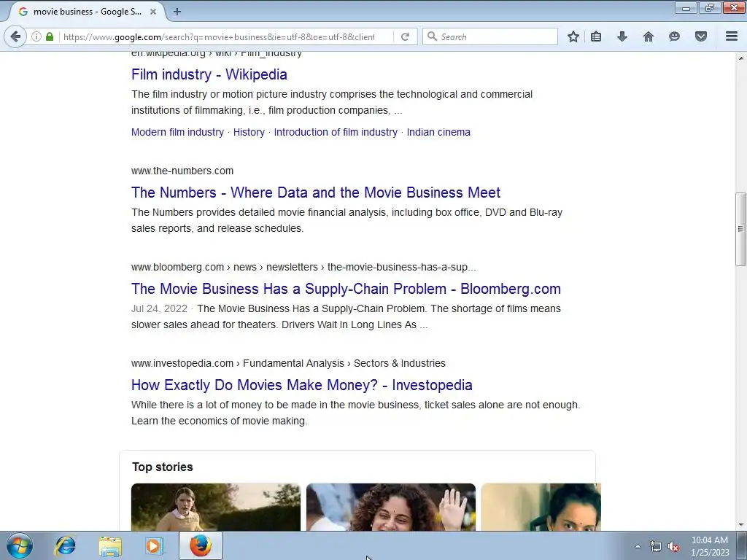Open top story thumbnail of girl in field

[x=216, y=507]
